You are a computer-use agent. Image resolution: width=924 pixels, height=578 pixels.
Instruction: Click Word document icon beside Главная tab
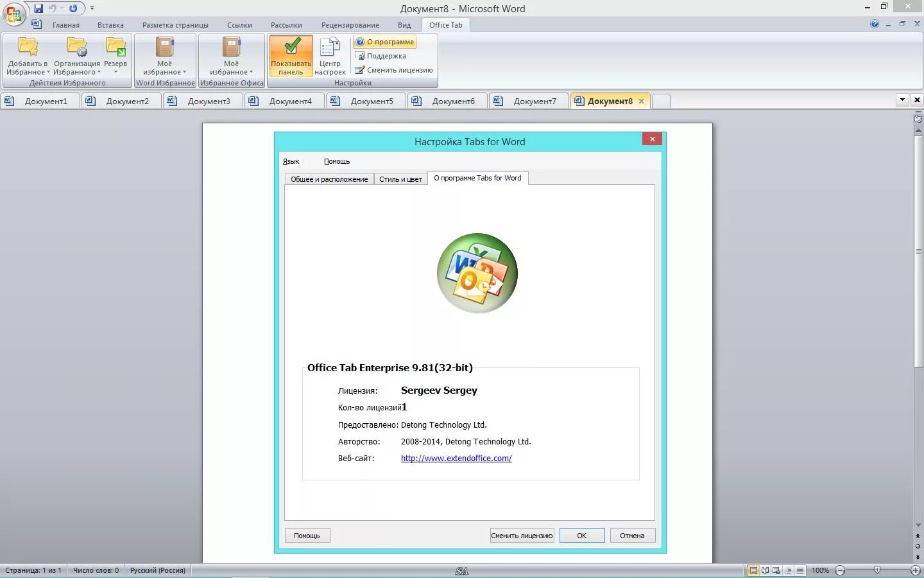[37, 24]
